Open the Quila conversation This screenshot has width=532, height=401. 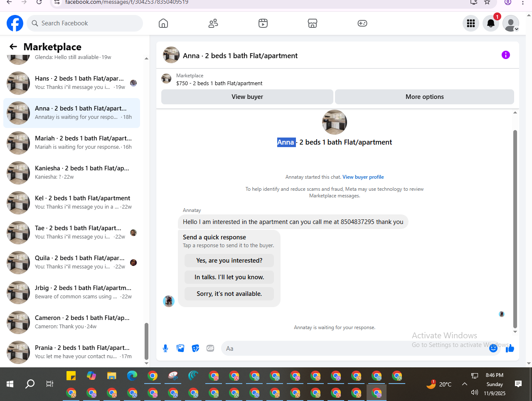click(x=71, y=263)
